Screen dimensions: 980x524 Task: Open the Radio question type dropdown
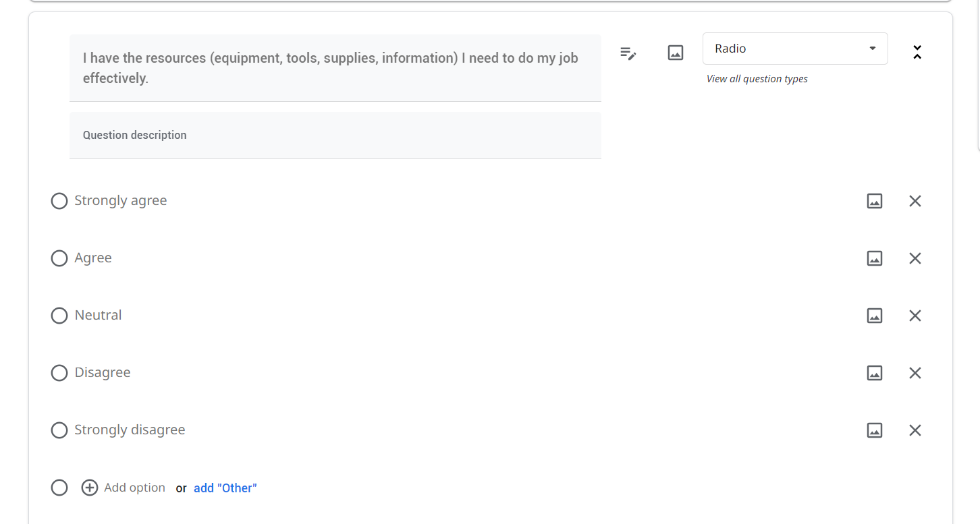[x=794, y=49]
